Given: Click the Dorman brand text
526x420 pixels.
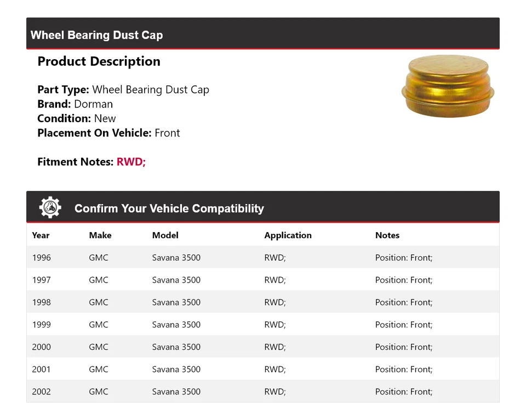Looking at the screenshot, I should (93, 104).
